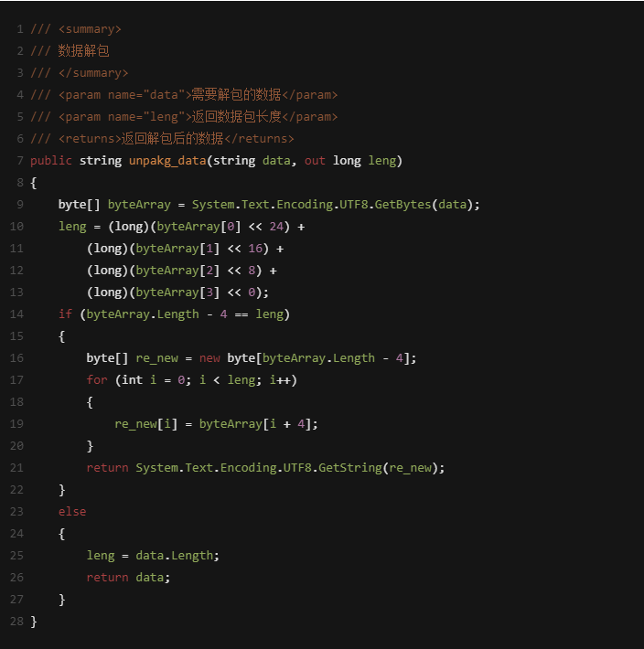Click the <returns> tag on line 6
Viewport: 644px width, 649px height.
tap(90, 139)
